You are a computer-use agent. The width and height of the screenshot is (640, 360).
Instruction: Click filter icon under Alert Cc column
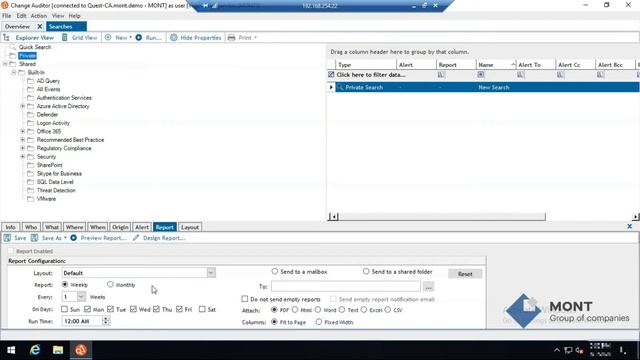click(560, 75)
